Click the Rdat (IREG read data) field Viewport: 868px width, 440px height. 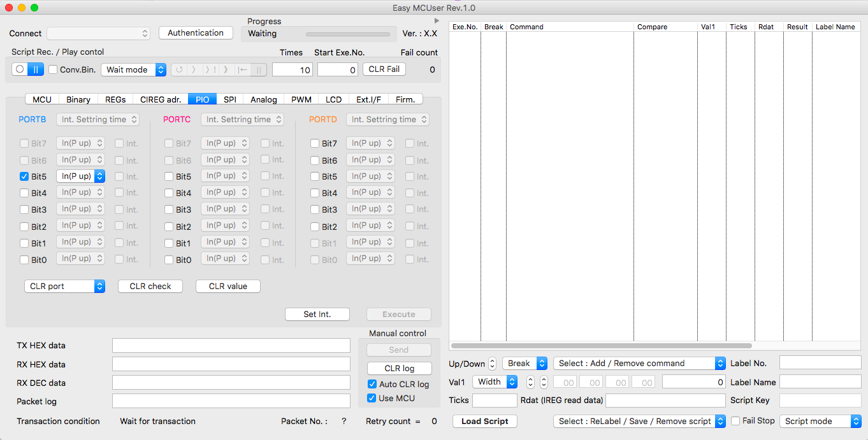tap(665, 401)
